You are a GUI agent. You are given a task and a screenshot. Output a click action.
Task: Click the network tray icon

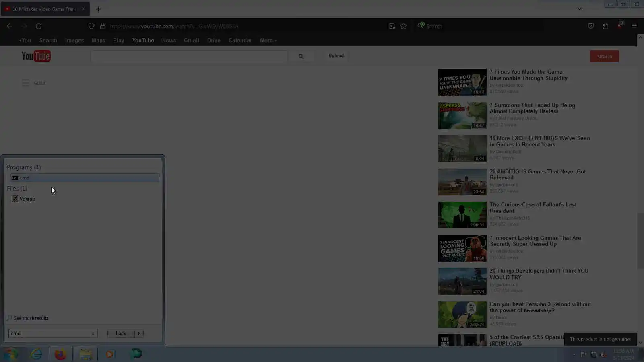(594, 354)
